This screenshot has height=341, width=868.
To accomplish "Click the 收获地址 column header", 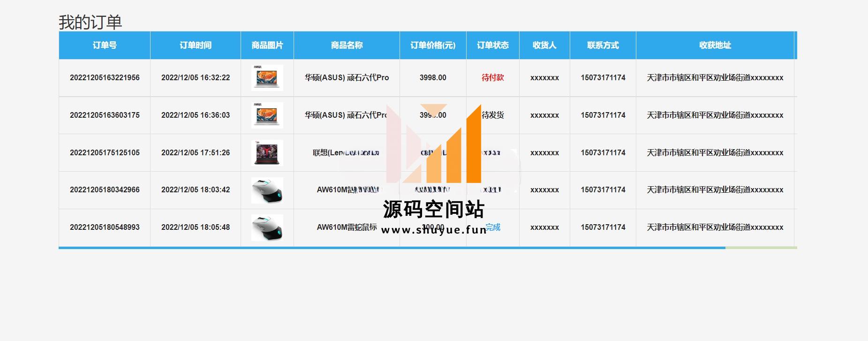I will tap(715, 45).
